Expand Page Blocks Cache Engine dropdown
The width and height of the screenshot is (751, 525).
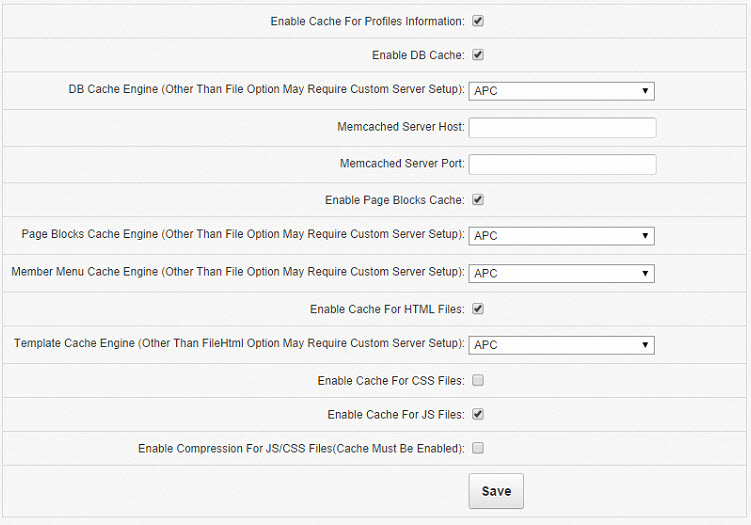(x=561, y=236)
